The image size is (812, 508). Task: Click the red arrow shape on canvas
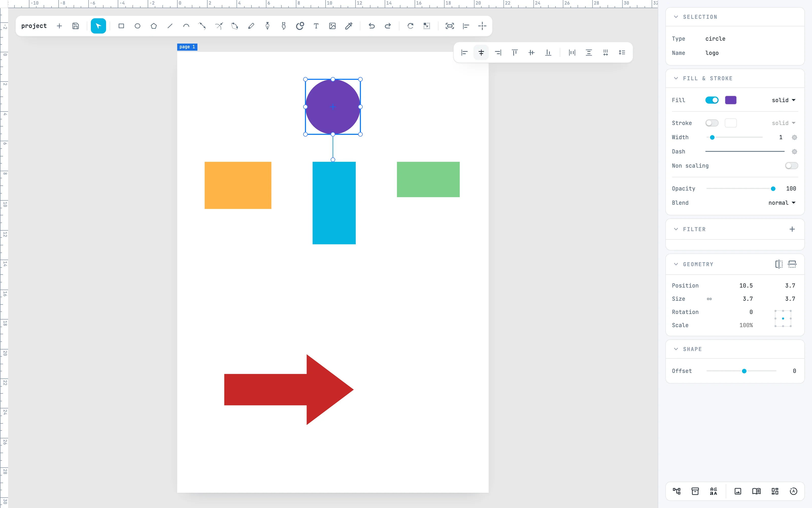[x=289, y=389]
